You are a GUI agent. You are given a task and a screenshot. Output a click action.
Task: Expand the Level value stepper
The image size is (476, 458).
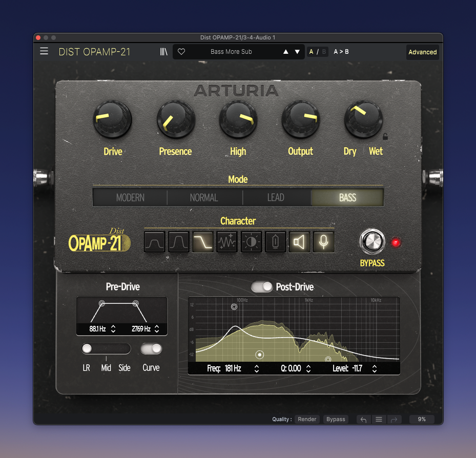pos(375,368)
